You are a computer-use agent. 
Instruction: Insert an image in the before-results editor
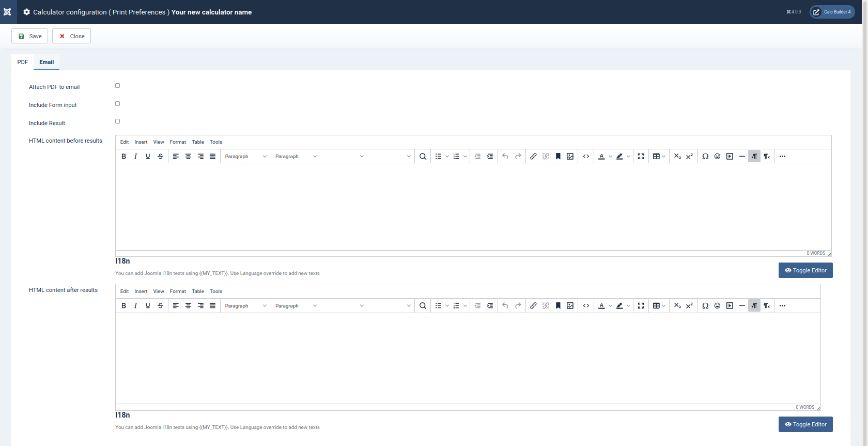570,156
